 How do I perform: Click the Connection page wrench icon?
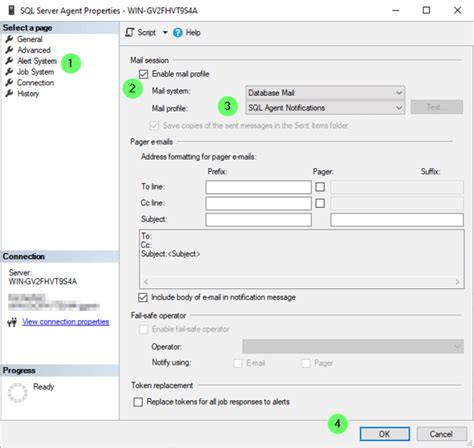point(9,83)
